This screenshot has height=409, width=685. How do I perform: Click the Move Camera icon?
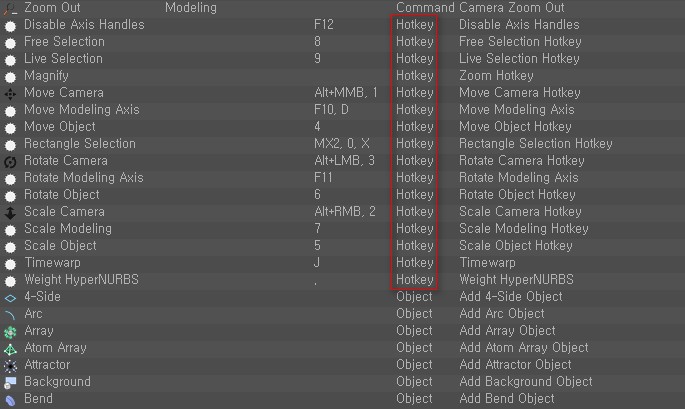10,93
